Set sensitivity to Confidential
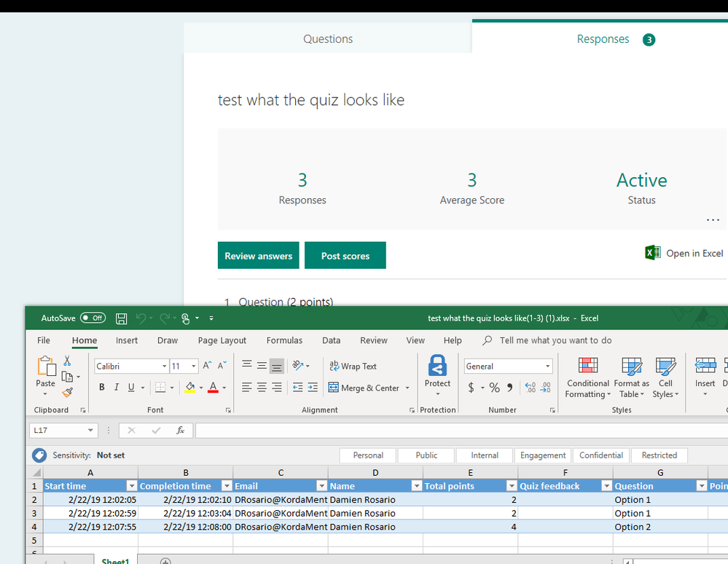The width and height of the screenshot is (728, 564). coord(600,455)
